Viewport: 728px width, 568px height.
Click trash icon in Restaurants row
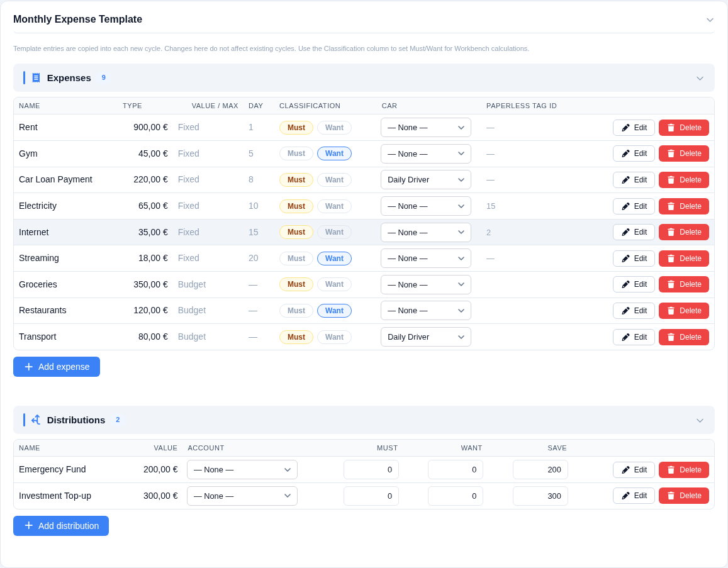[x=671, y=311]
